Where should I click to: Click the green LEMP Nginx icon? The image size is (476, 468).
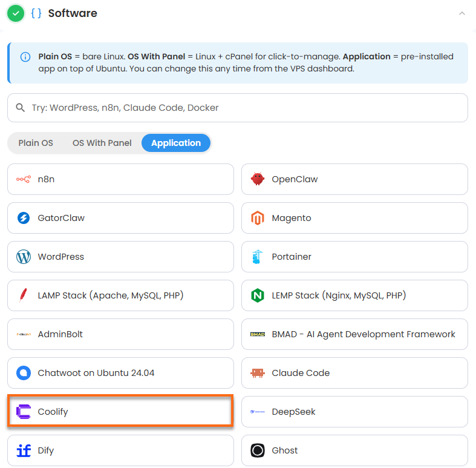[258, 295]
